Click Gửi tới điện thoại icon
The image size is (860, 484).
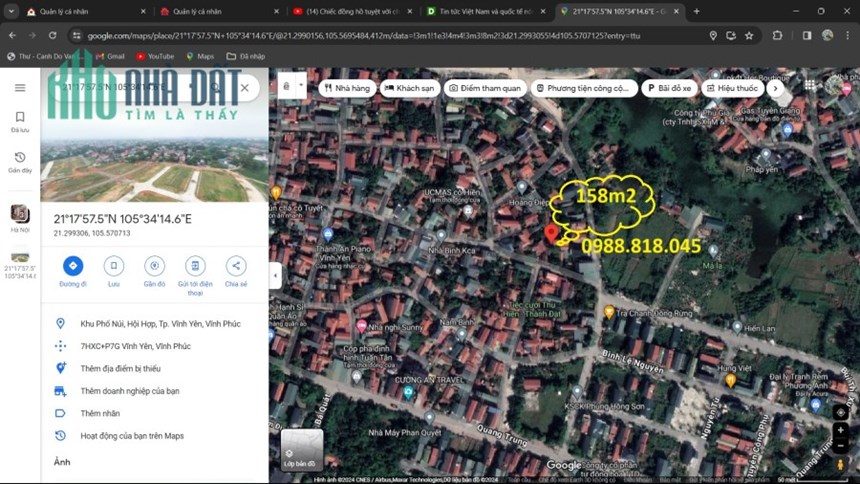point(195,266)
